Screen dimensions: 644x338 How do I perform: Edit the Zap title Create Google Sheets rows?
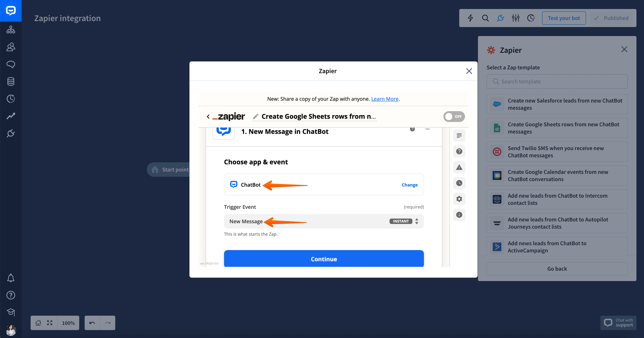pyautogui.click(x=318, y=116)
